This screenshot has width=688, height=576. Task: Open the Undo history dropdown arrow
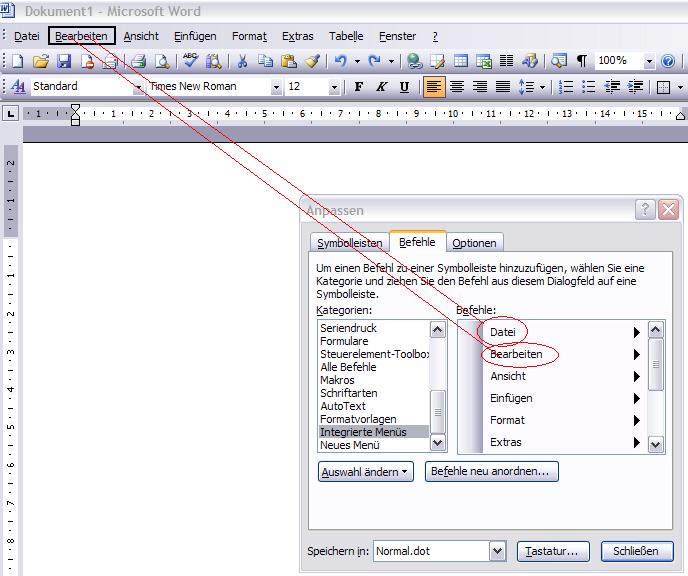pyautogui.click(x=357, y=61)
